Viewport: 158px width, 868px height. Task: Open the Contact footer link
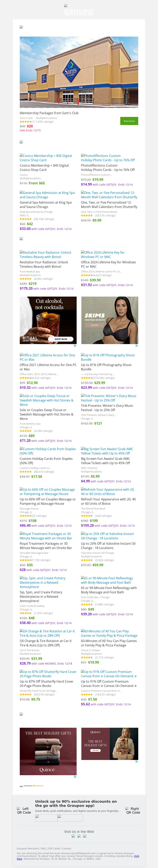[67, 848]
